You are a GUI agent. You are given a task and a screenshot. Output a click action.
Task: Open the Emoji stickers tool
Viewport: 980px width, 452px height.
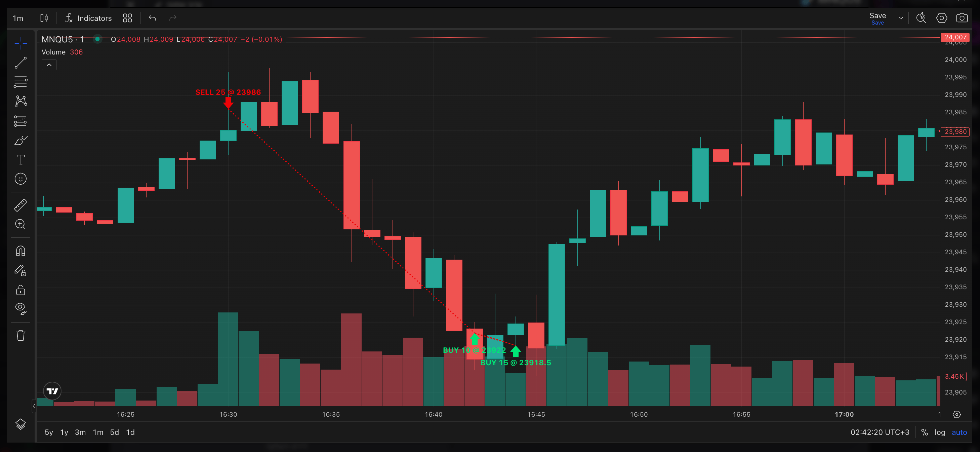21,178
